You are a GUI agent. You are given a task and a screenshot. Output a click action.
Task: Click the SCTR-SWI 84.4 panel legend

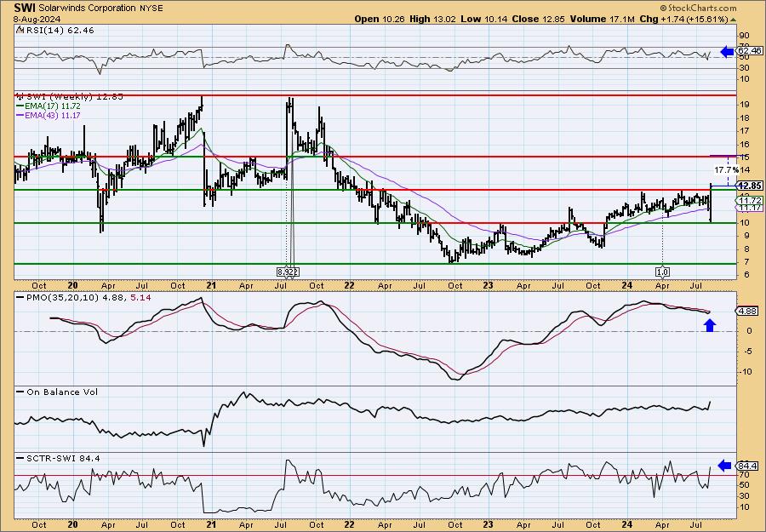[58, 458]
